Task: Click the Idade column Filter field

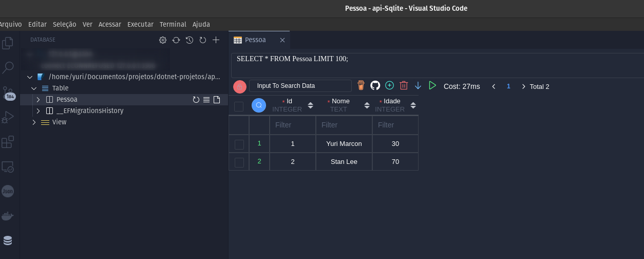Action: pos(395,125)
